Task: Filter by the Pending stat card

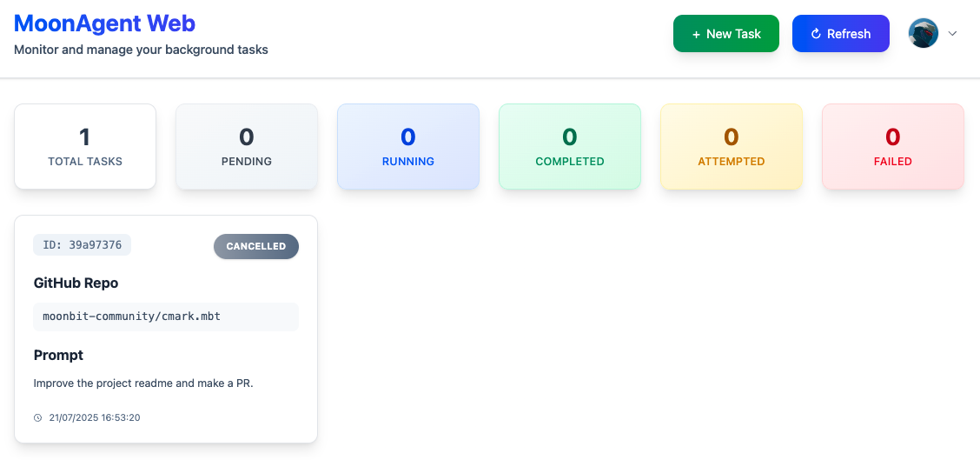Action: (x=247, y=147)
